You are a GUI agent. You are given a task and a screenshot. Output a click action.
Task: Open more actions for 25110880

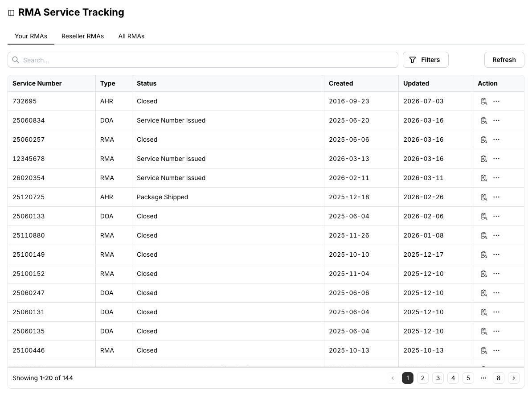point(496,235)
